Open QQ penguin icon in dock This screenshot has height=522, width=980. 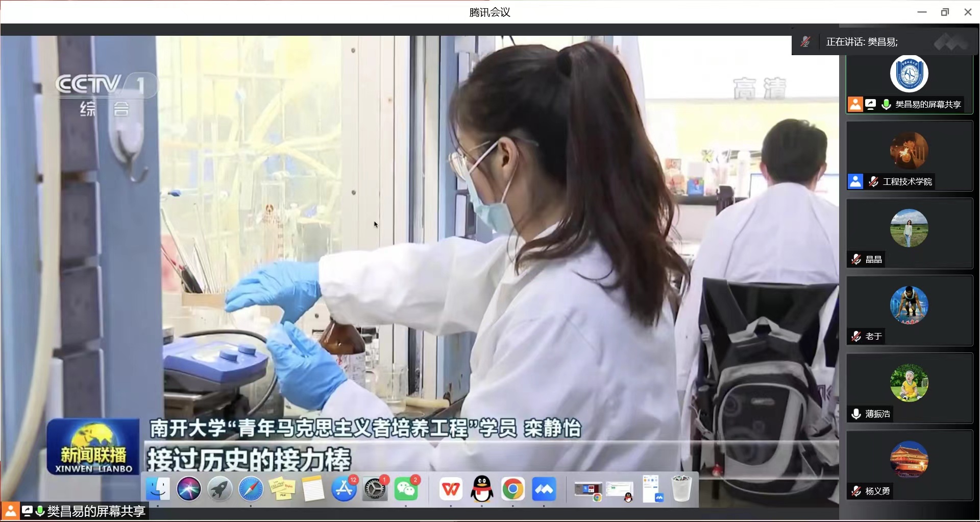point(482,490)
